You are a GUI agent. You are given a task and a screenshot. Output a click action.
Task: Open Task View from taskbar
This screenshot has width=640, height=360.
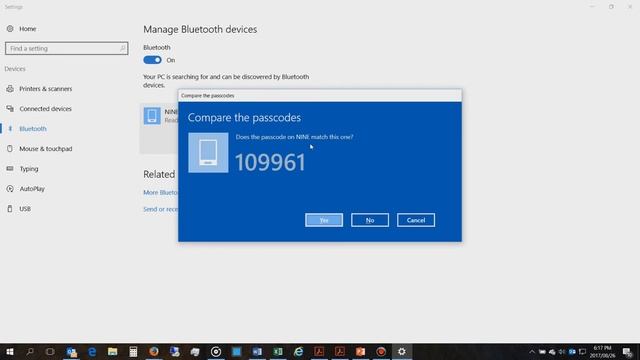[x=50, y=351]
